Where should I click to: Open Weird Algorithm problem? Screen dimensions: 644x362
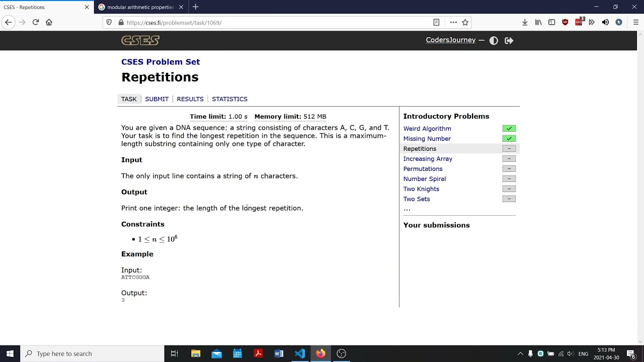coord(427,129)
